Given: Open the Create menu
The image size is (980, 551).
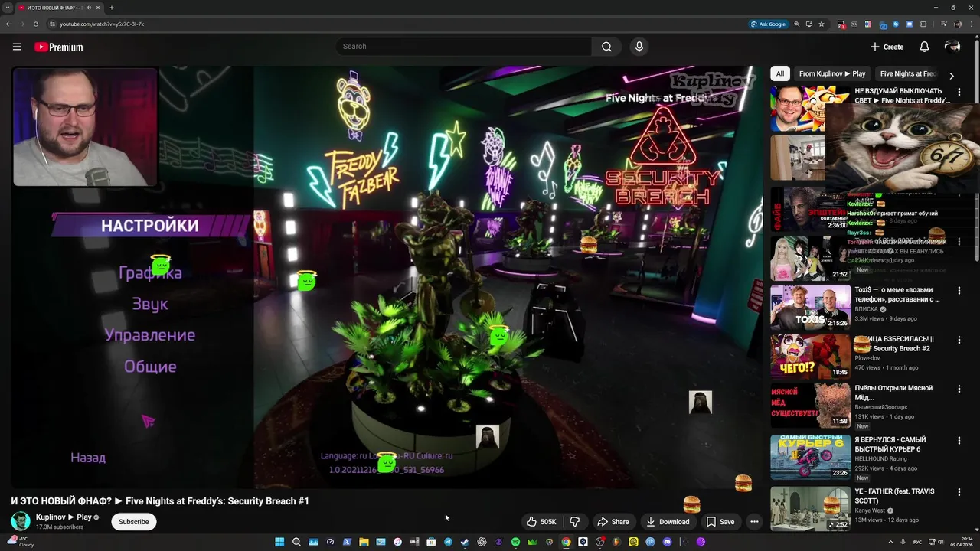Looking at the screenshot, I should pyautogui.click(x=887, y=47).
